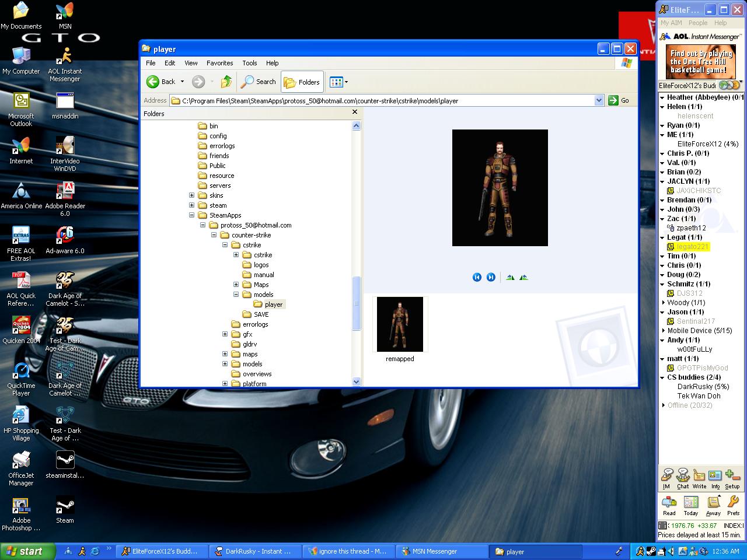Click the address bar path field
Screen dimensions: 747x560
point(387,100)
